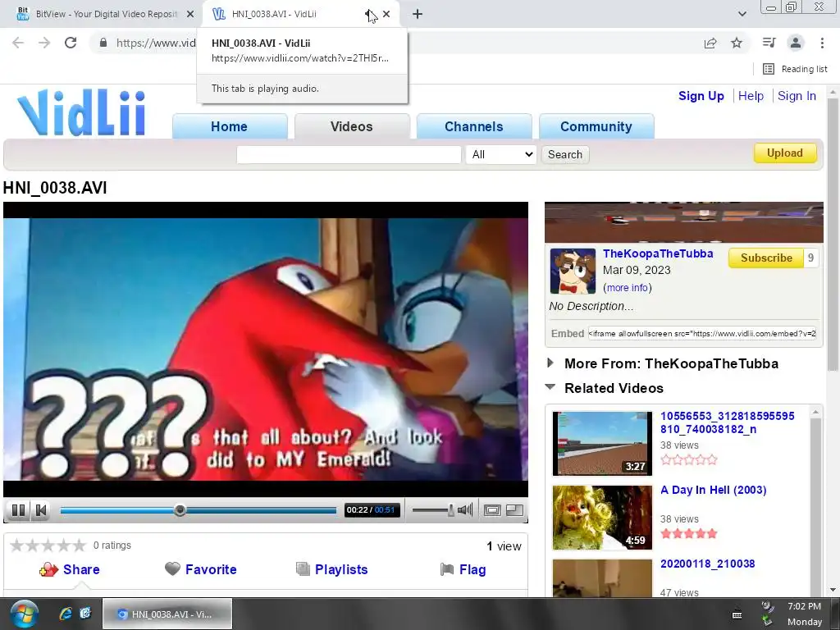Open the media controls icon in toolbar
Screen dimensions: 840x630
coord(769,43)
